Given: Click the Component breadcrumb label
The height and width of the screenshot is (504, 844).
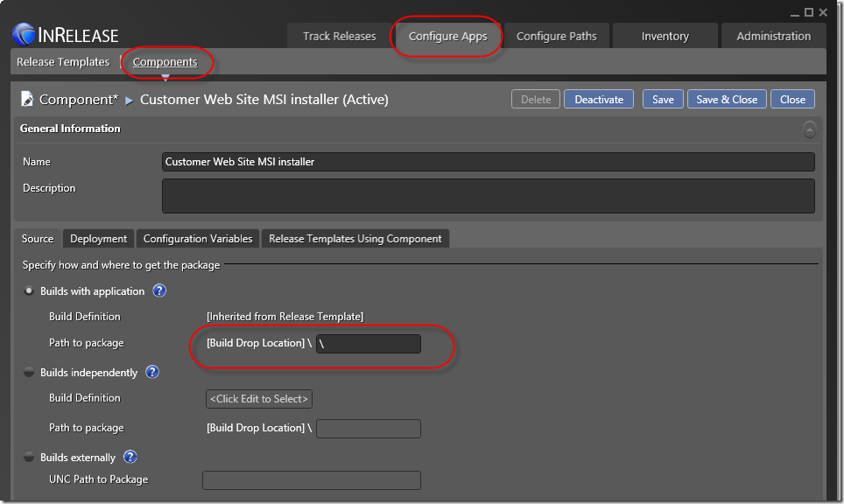Looking at the screenshot, I should [x=79, y=100].
